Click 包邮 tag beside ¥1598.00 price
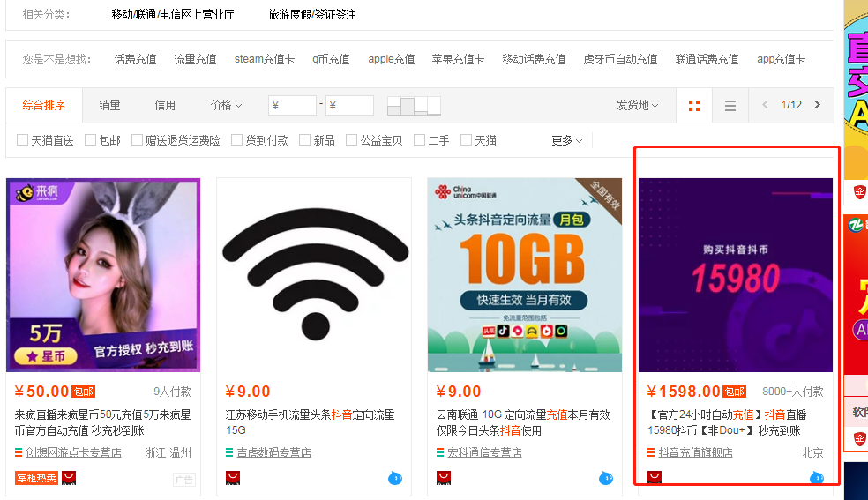This screenshot has height=500, width=868. [735, 392]
